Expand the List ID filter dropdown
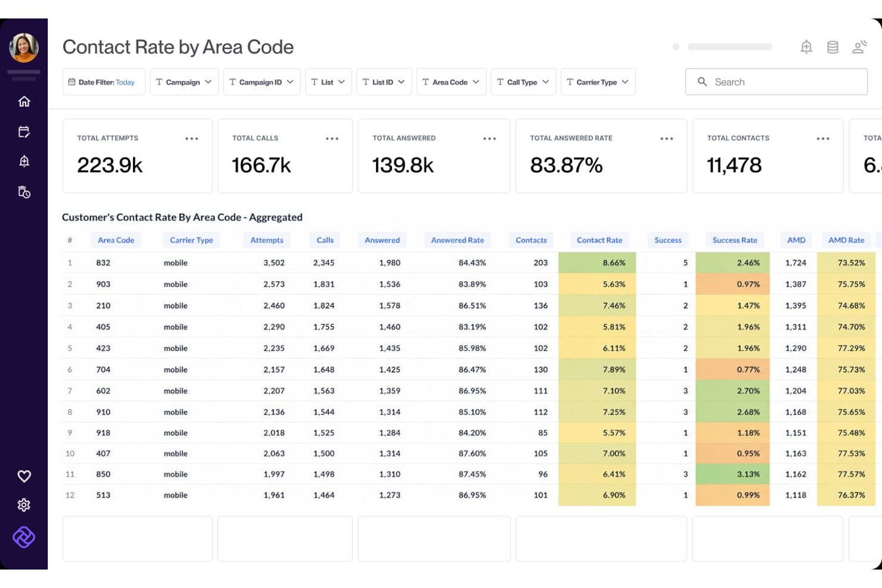This screenshot has height=588, width=882. click(x=384, y=82)
